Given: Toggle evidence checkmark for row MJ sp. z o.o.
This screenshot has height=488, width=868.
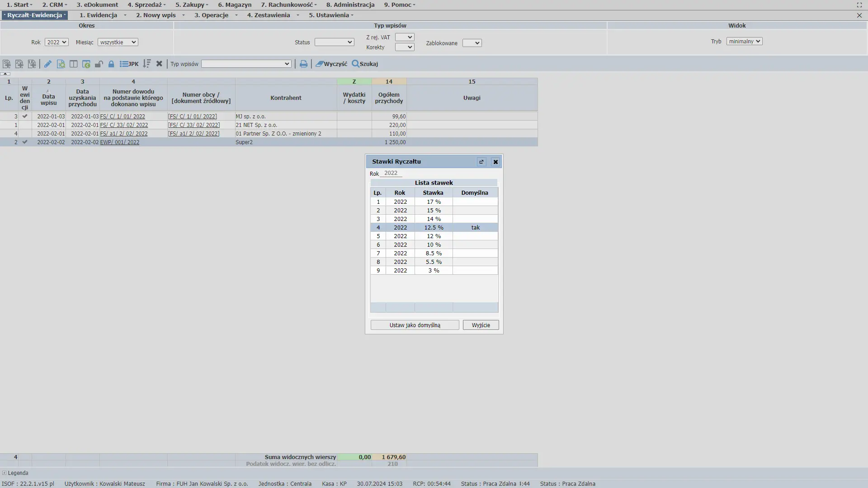Looking at the screenshot, I should 25,116.
